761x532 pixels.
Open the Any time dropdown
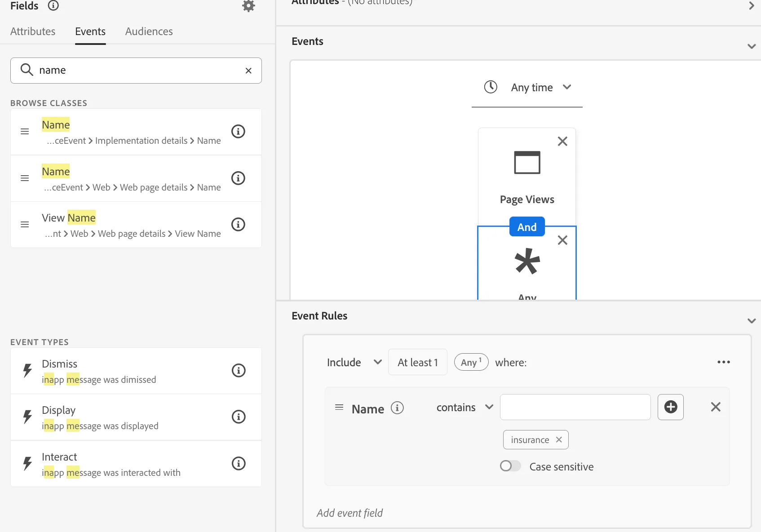pyautogui.click(x=527, y=87)
